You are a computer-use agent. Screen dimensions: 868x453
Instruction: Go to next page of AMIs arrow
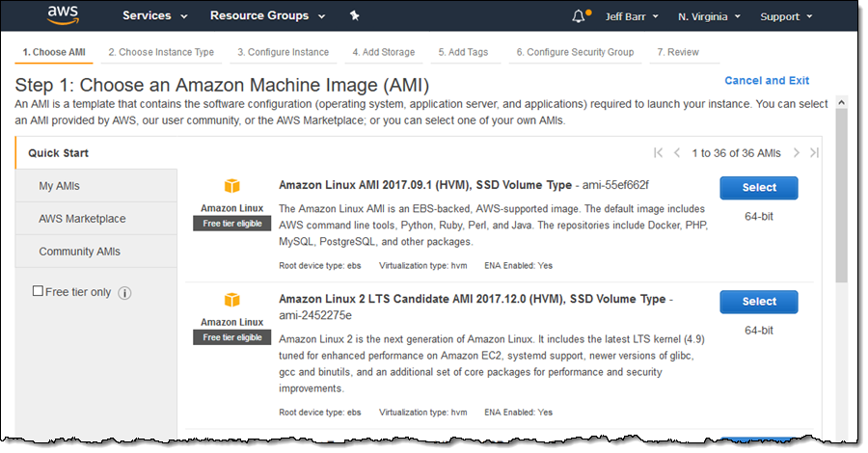click(796, 152)
